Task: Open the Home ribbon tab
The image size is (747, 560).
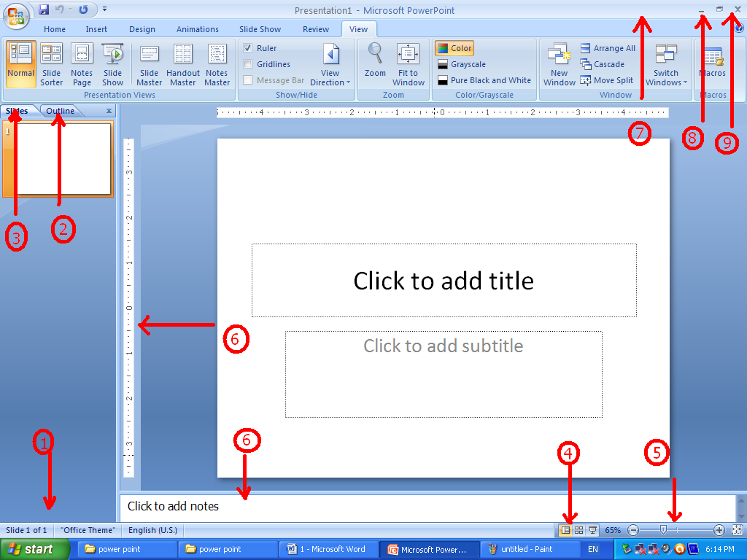Action: click(x=55, y=29)
